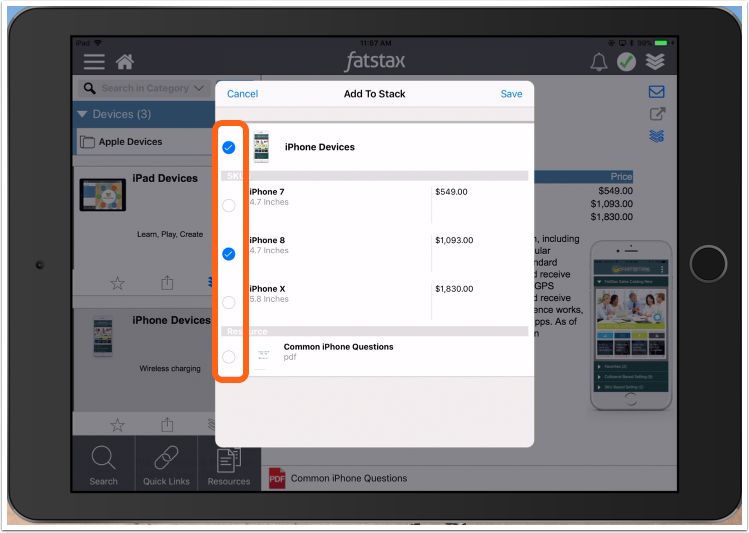749x533 pixels.
Task: Click the Wi-Fi status icon
Action: (x=98, y=43)
